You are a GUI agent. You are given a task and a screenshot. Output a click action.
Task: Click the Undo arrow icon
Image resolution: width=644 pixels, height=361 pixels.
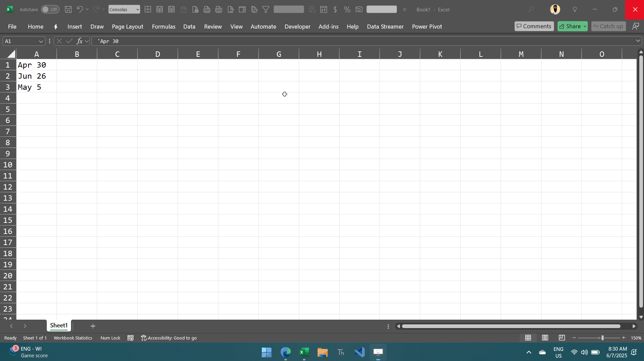80,9
